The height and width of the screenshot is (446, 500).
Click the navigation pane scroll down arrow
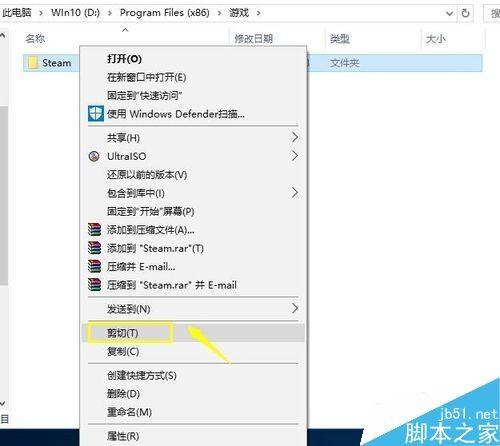click(3, 404)
